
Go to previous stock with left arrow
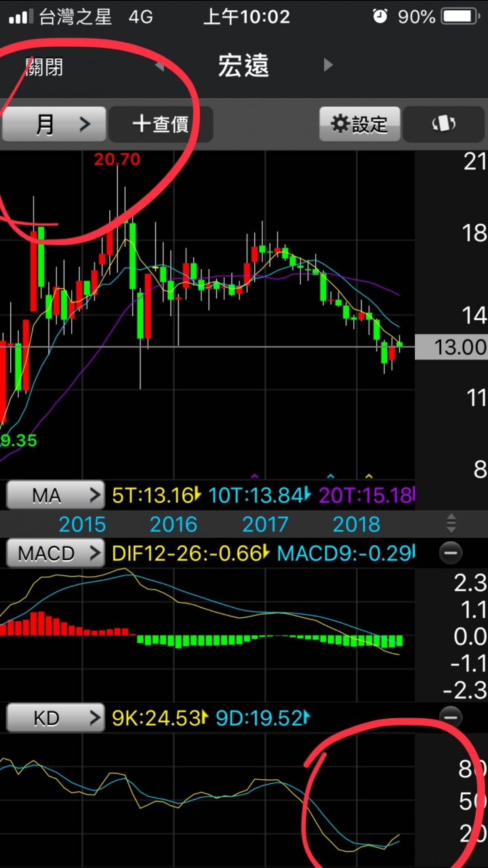tap(159, 66)
